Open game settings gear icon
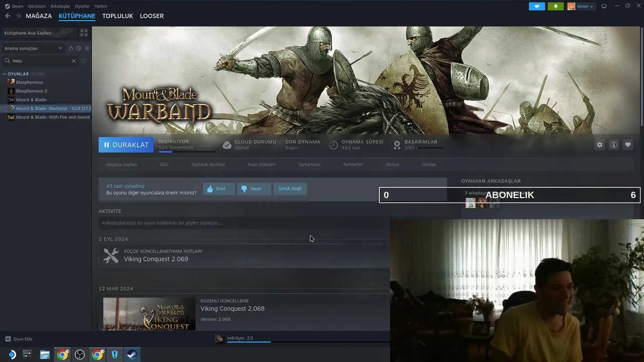 (599, 145)
